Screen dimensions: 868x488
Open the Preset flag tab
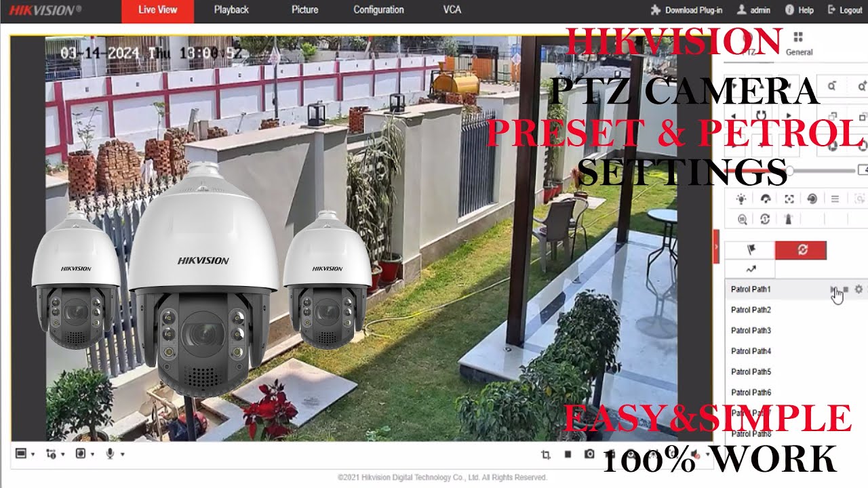[x=750, y=250]
